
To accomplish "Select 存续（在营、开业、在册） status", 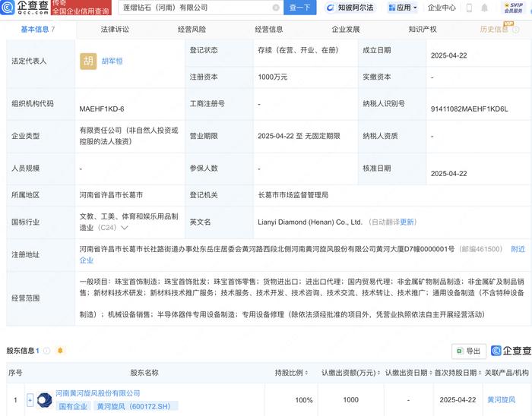I will coord(298,50).
